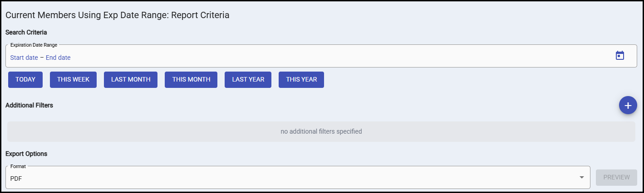Pick the LAST MONTH preset
The image size is (644, 193).
131,80
